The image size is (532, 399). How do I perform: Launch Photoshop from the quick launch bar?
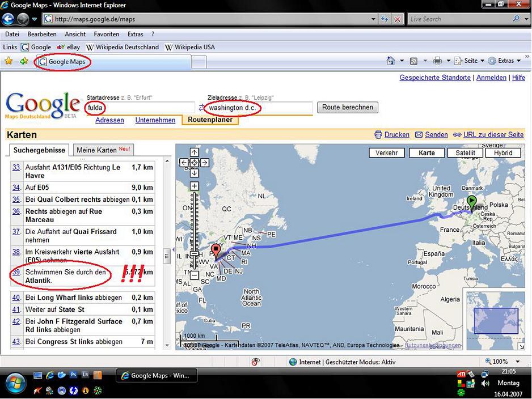pos(73,375)
